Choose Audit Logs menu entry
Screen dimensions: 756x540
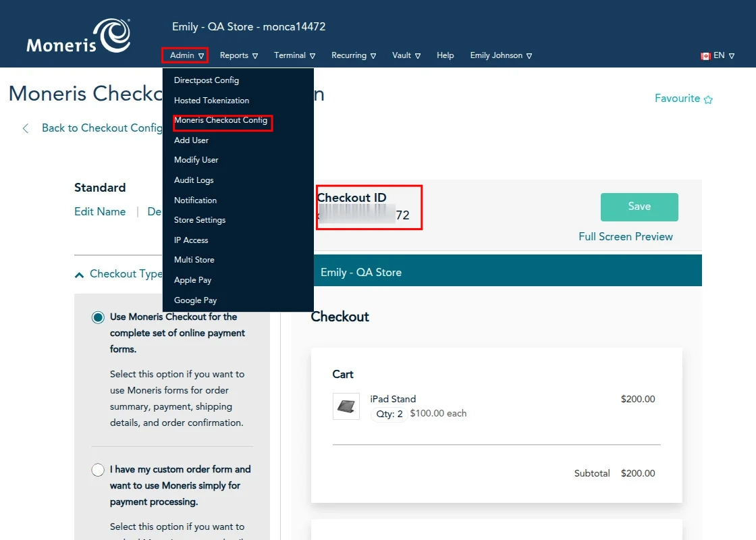tap(194, 180)
